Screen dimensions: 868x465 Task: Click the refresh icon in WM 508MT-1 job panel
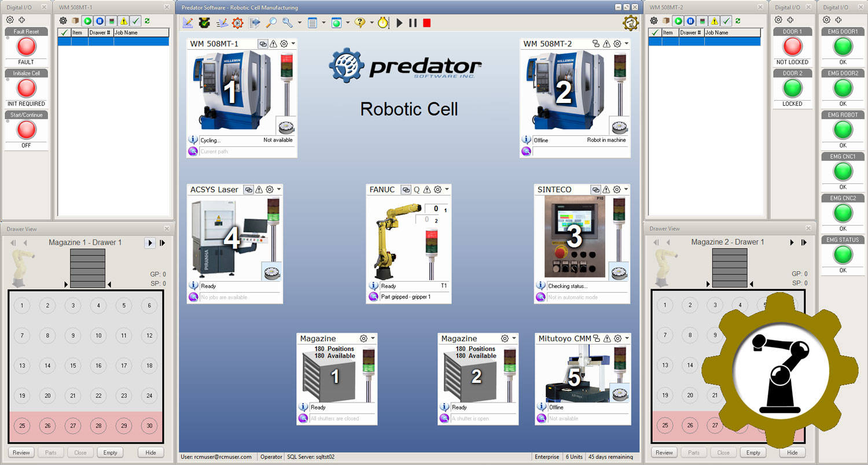click(148, 21)
